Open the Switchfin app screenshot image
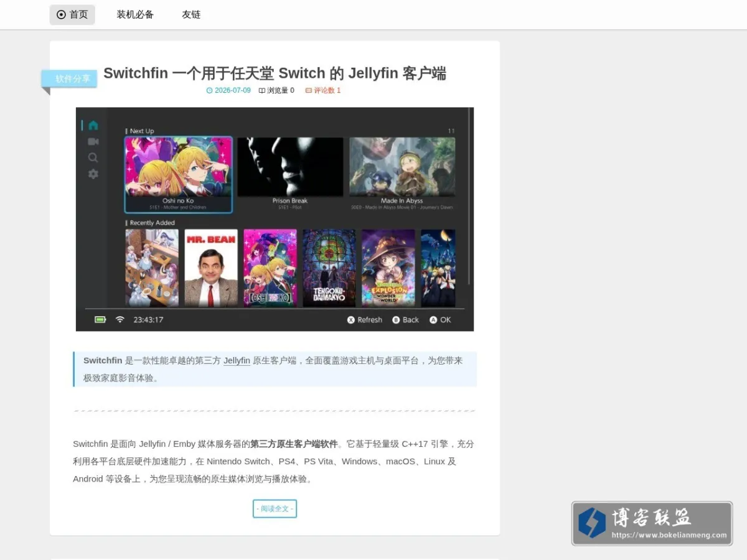The height and width of the screenshot is (560, 747). (x=275, y=219)
